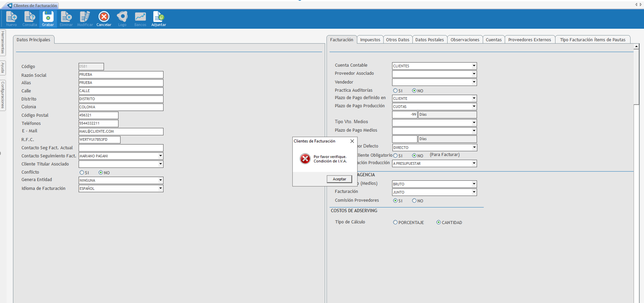Open Tipo Facturación Ítems de Pautas tab
The height and width of the screenshot is (303, 644).
[x=592, y=40]
